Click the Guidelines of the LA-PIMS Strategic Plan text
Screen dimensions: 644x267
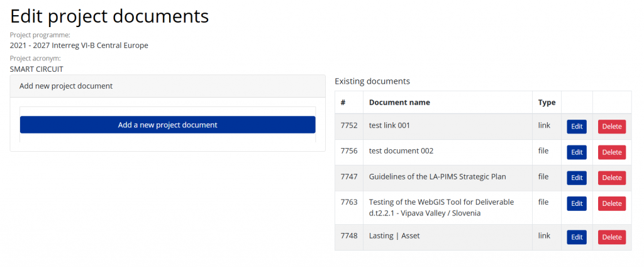(437, 176)
